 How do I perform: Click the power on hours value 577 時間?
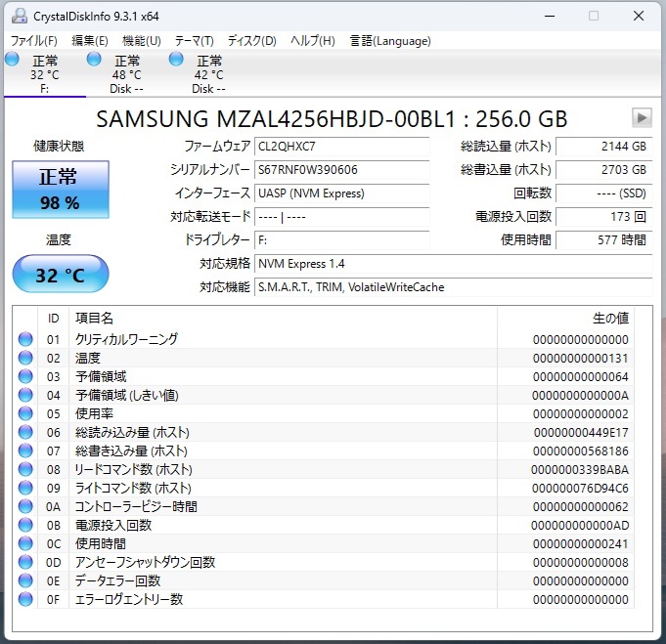[603, 240]
